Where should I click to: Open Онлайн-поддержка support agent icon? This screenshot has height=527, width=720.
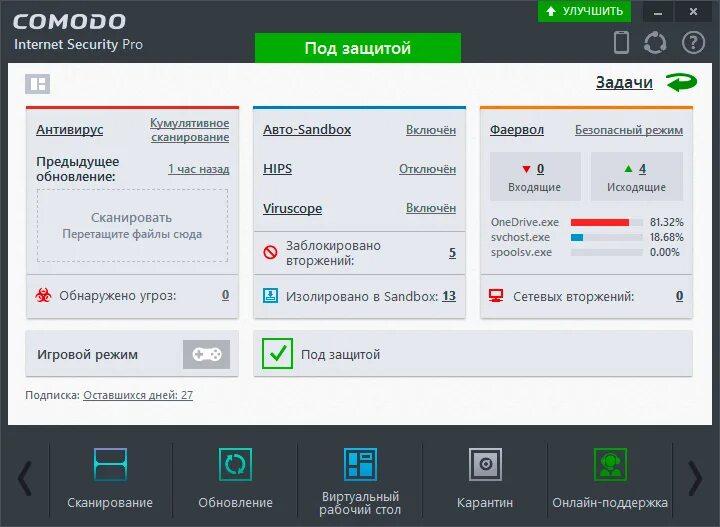point(610,464)
